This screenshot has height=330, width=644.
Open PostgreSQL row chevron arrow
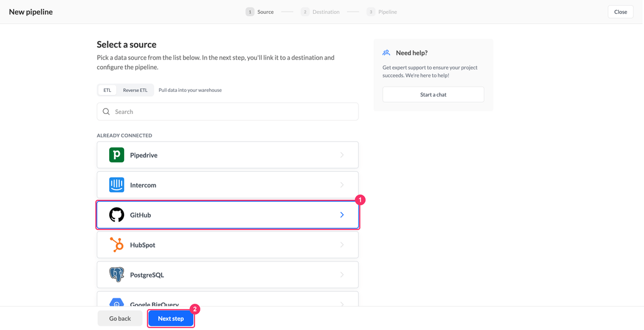(342, 275)
